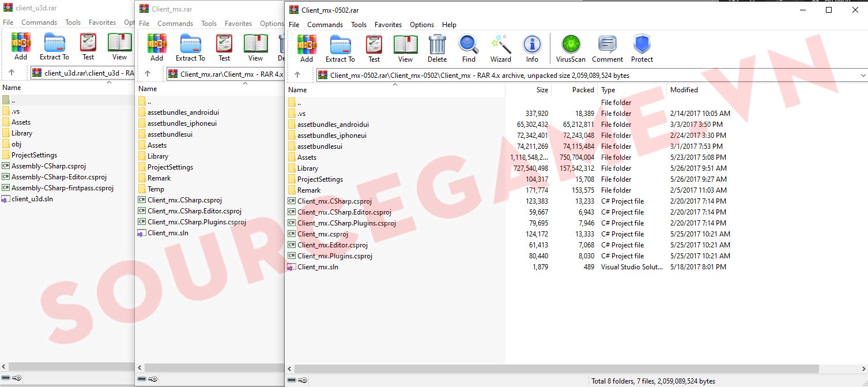Click horizontal scrollbar in client_u3d.rar window
The image size is (868, 387).
pyautogui.click(x=71, y=366)
